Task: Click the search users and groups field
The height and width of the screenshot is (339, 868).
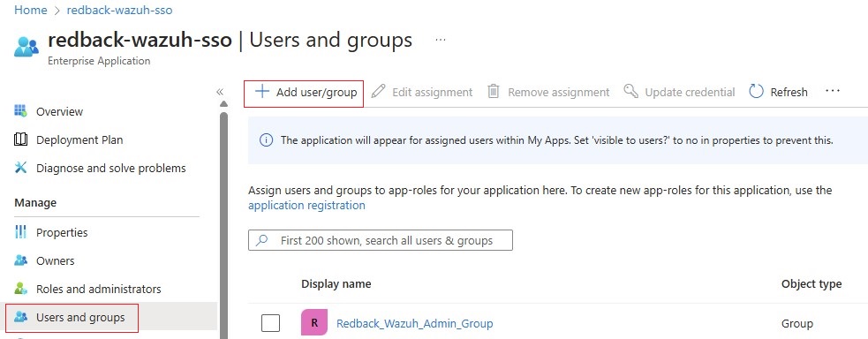Action: tap(381, 240)
